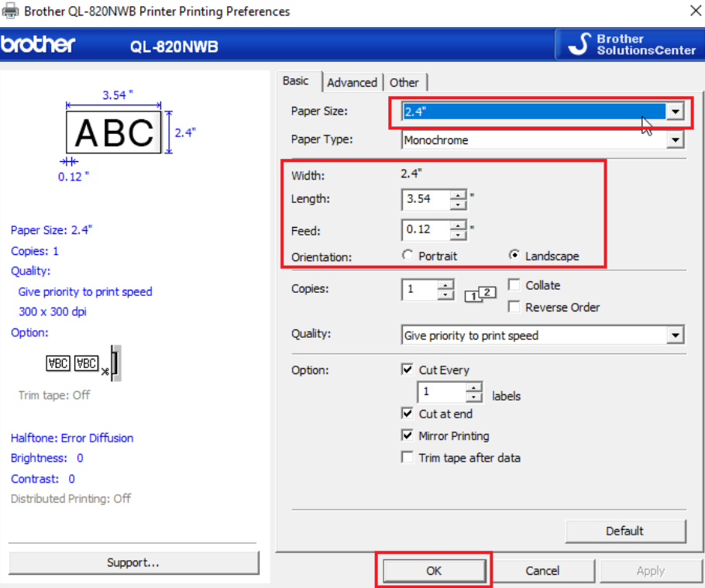Click the 'Distributed Printing: Off' summary text
Image resolution: width=705 pixels, height=588 pixels.
(70, 499)
